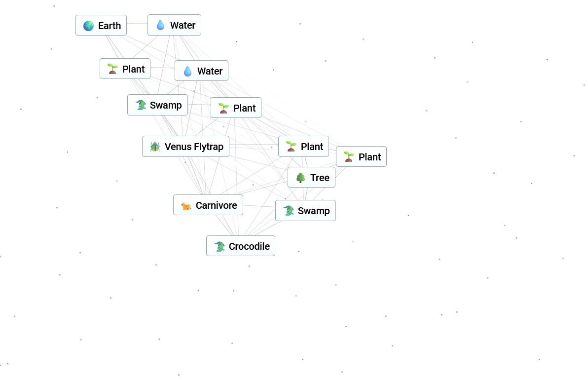Viewport: 588px width, 383px height.
Task: Pick the Plant tile right of Venus Flytrap
Action: point(304,147)
